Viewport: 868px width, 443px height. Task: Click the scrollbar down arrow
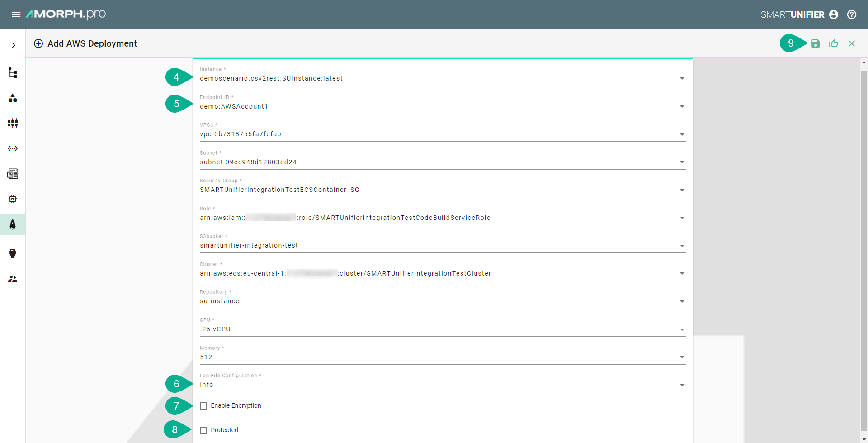tap(864, 439)
